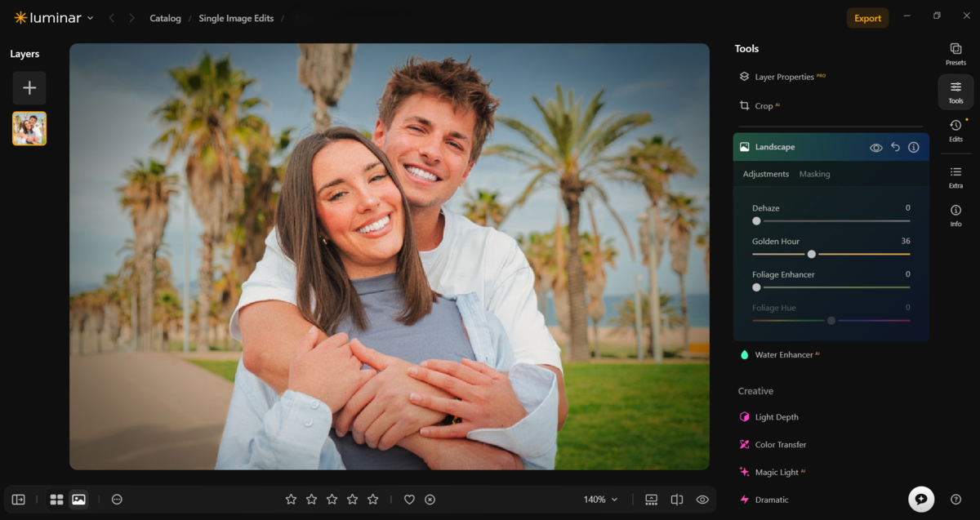Rate image with fourth star
980x520 pixels.
[x=352, y=500]
